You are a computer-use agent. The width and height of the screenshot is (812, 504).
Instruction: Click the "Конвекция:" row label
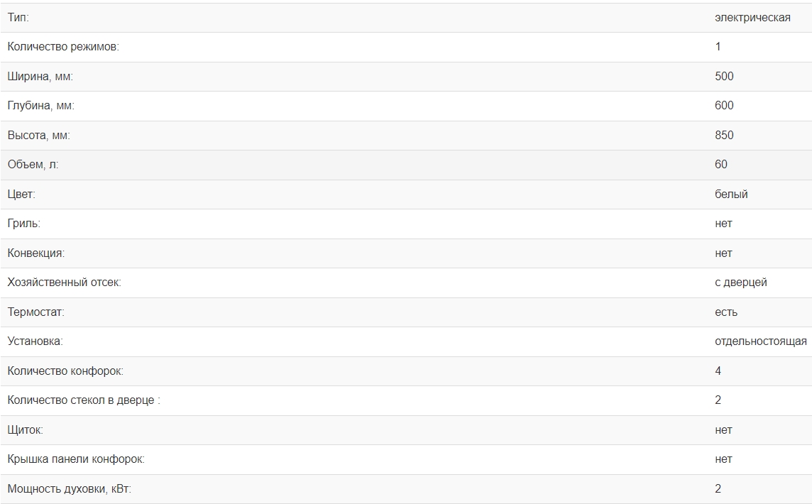[35, 253]
